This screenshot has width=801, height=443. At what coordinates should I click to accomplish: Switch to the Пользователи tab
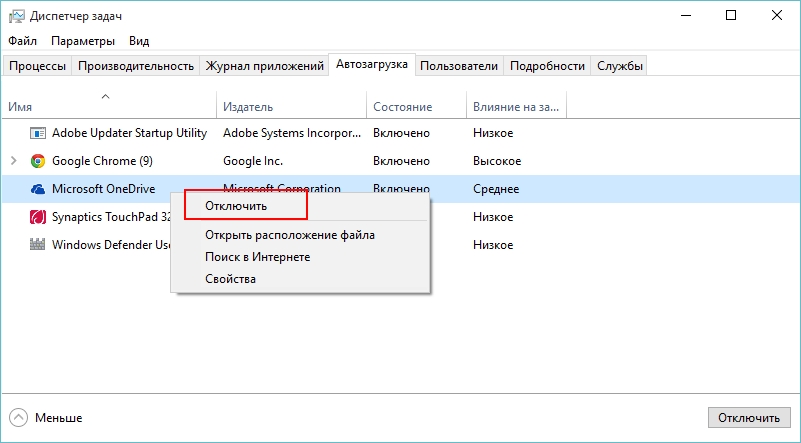pos(459,66)
